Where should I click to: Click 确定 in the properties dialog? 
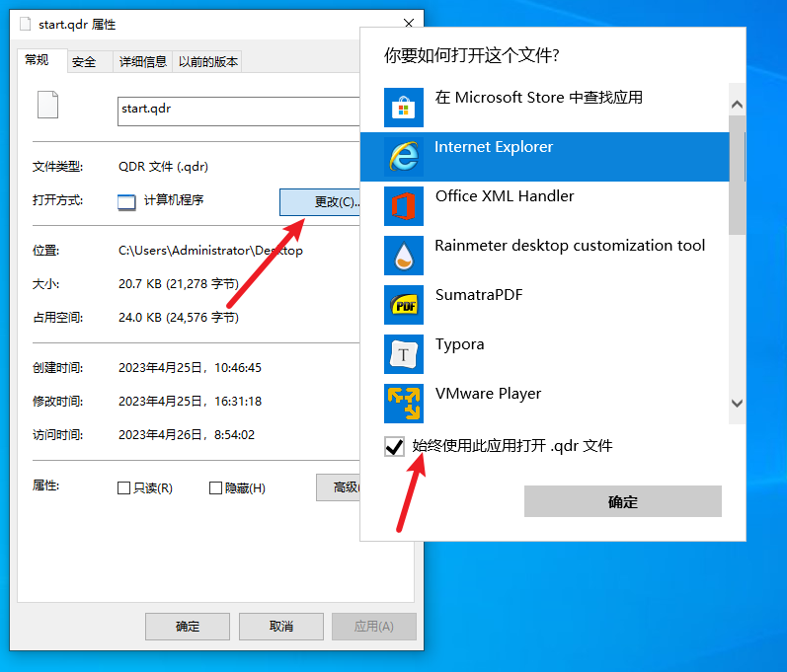[x=188, y=627]
